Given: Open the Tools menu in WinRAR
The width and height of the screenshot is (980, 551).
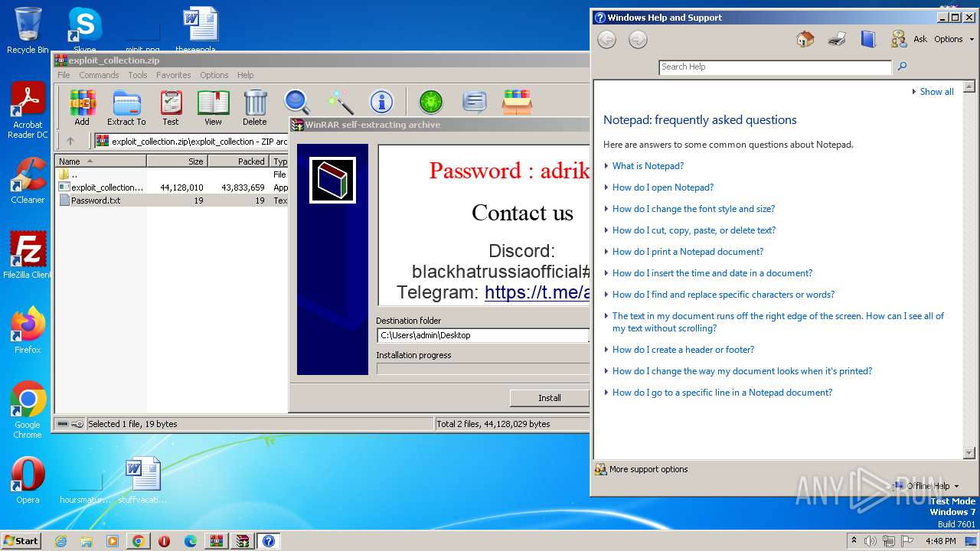Looking at the screenshot, I should 138,75.
